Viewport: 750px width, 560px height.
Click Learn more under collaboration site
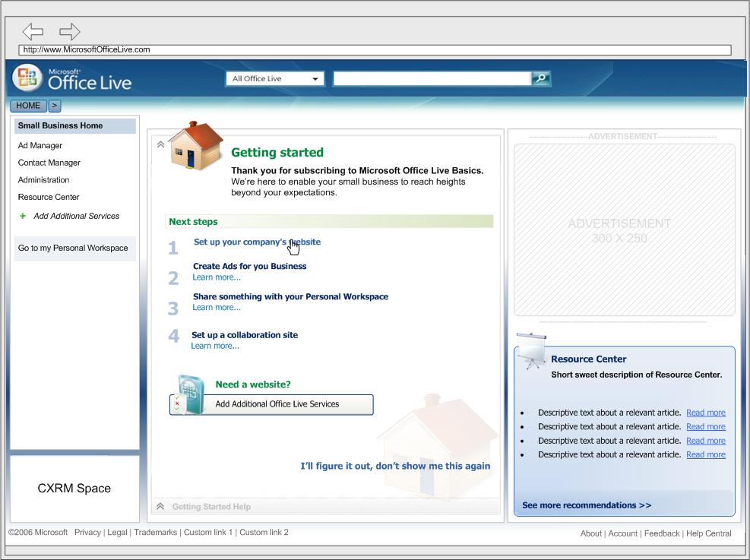click(x=215, y=346)
